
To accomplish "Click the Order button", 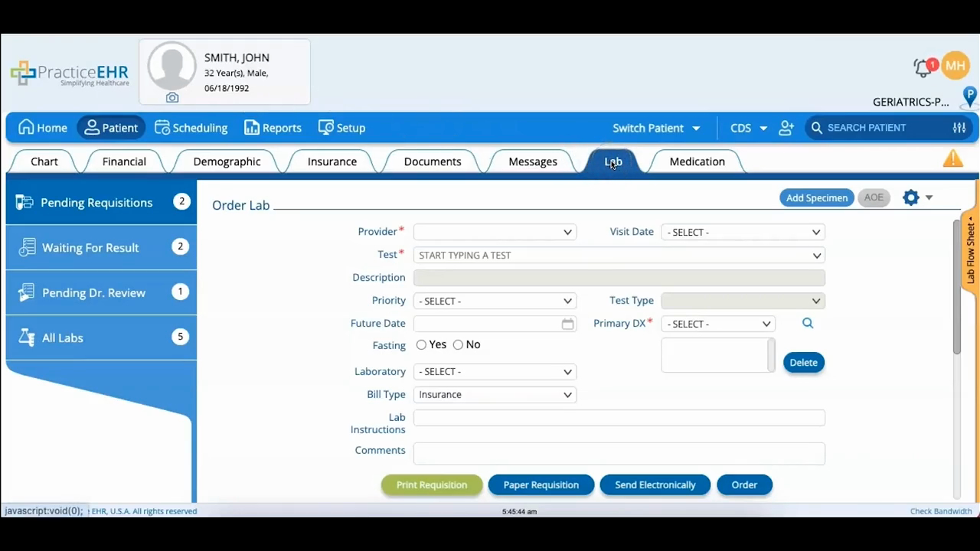I will [744, 485].
